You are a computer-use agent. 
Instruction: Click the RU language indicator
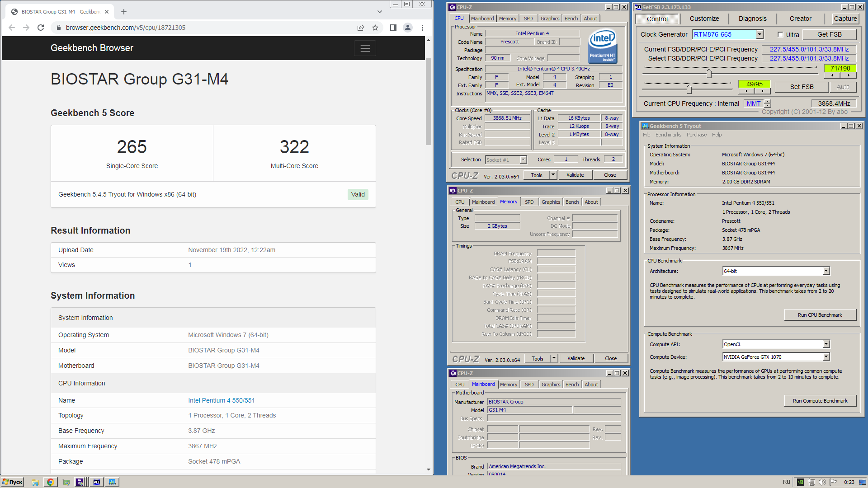point(787,482)
